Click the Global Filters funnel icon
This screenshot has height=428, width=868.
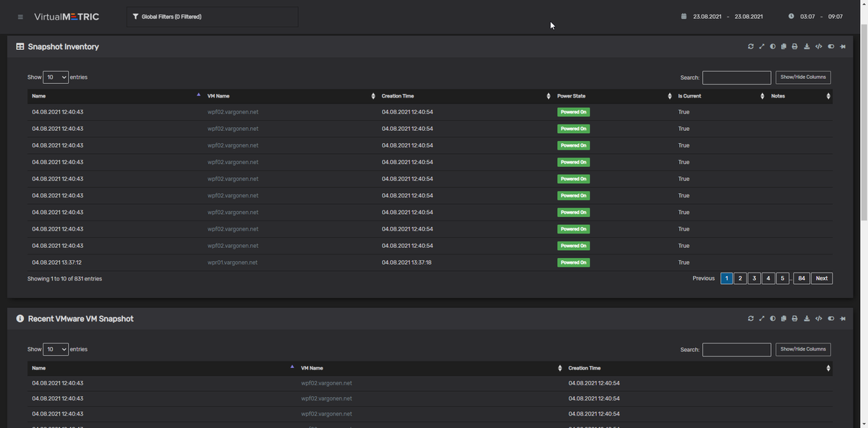coord(135,17)
